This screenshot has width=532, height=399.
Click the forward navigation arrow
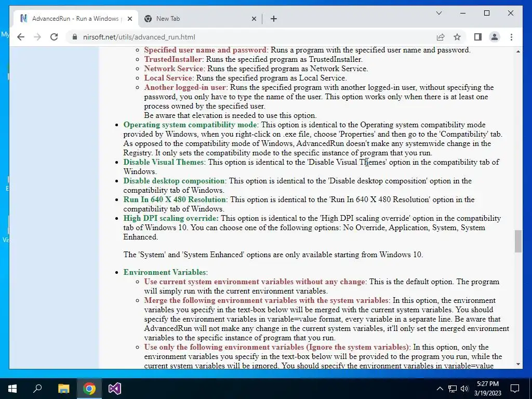click(37, 37)
